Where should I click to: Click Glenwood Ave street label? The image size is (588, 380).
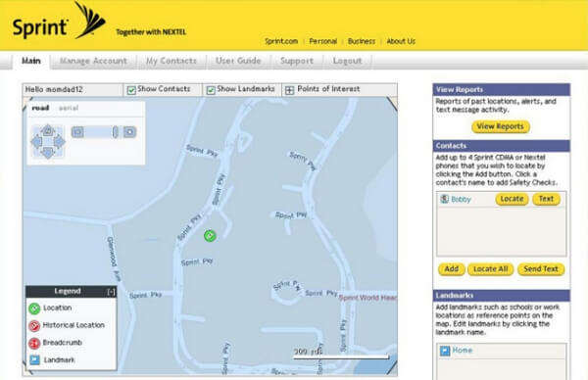tap(114, 259)
